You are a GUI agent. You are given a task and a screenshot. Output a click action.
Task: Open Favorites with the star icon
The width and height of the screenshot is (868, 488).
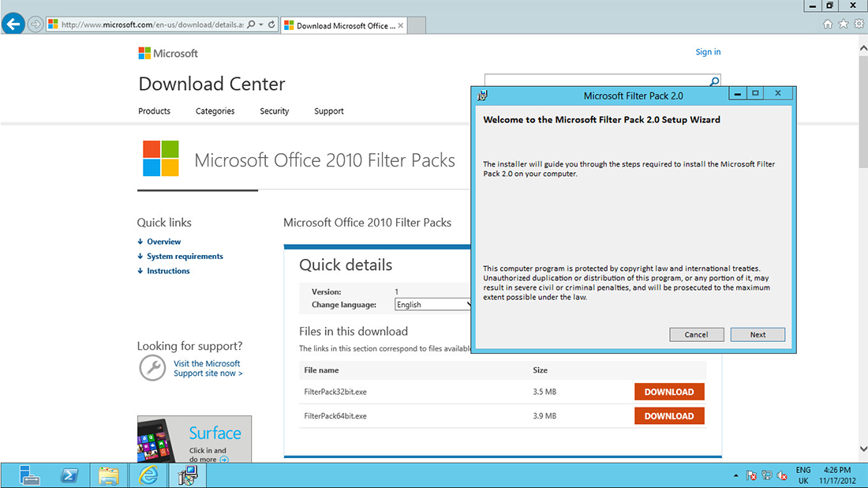point(843,24)
